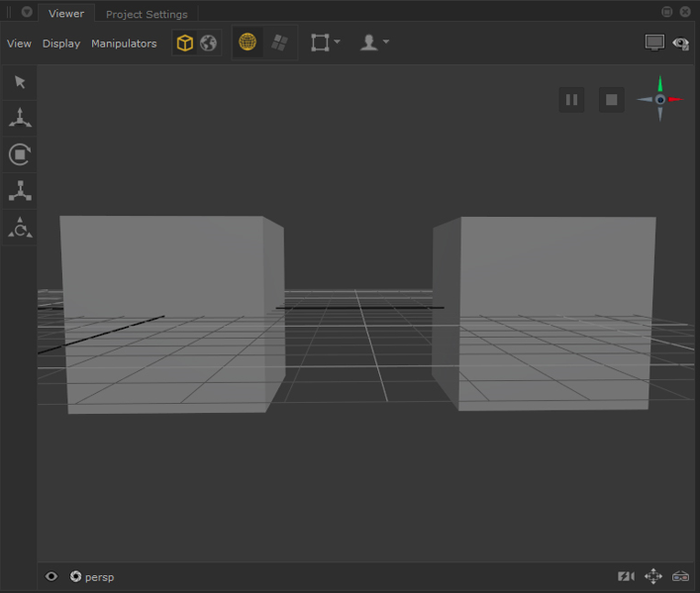
Task: Open the Manipulators menu
Action: click(124, 44)
